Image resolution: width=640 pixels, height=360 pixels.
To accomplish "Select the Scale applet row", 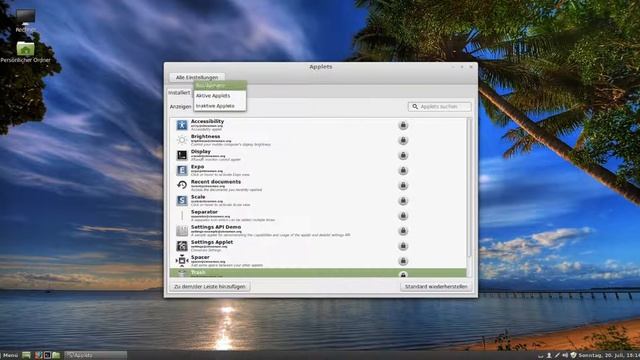I will [318, 200].
